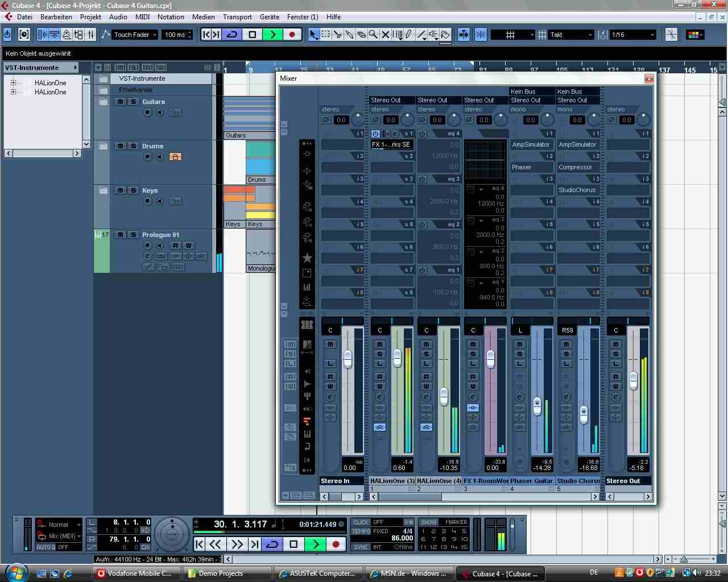Select the Range Selection tool
The width and height of the screenshot is (728, 582).
click(325, 35)
